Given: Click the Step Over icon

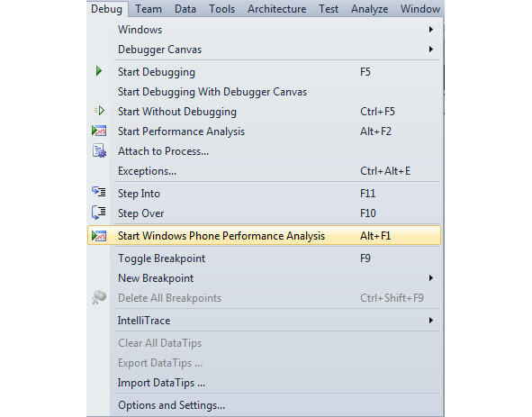Looking at the screenshot, I should 99,213.
